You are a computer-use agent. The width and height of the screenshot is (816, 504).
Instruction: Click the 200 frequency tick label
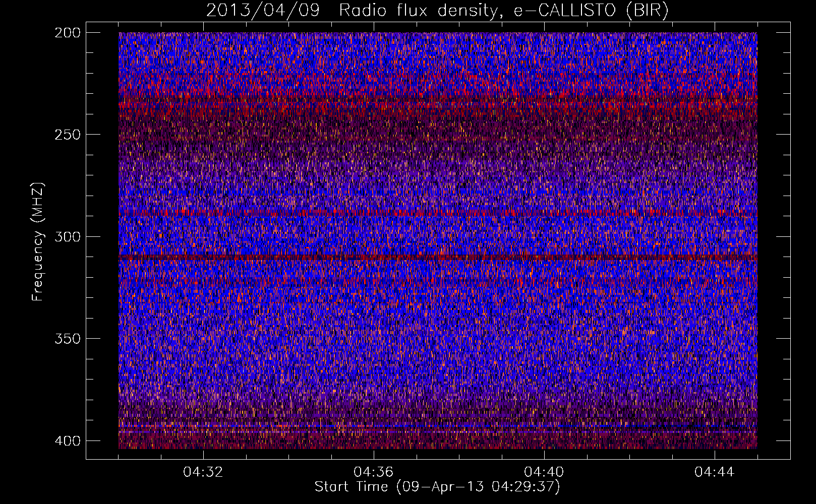68,33
